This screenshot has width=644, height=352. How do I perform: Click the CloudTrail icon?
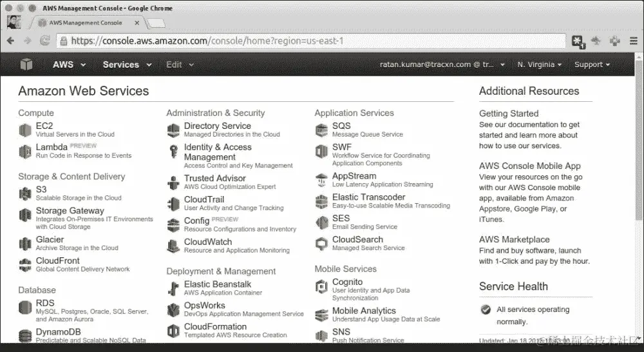tap(173, 204)
